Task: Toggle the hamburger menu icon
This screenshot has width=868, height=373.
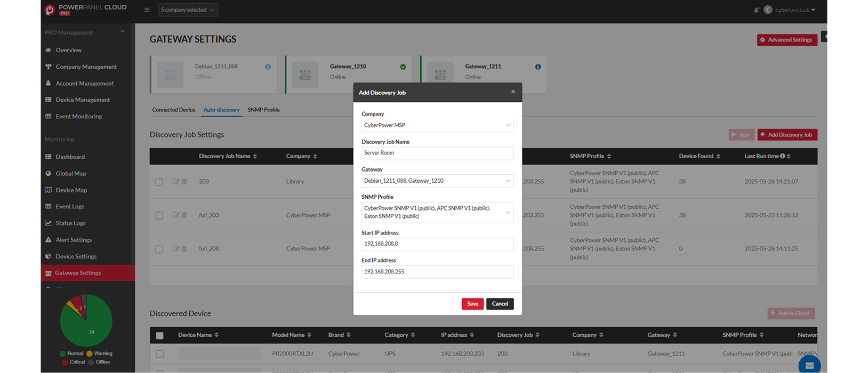Action: 147,10
